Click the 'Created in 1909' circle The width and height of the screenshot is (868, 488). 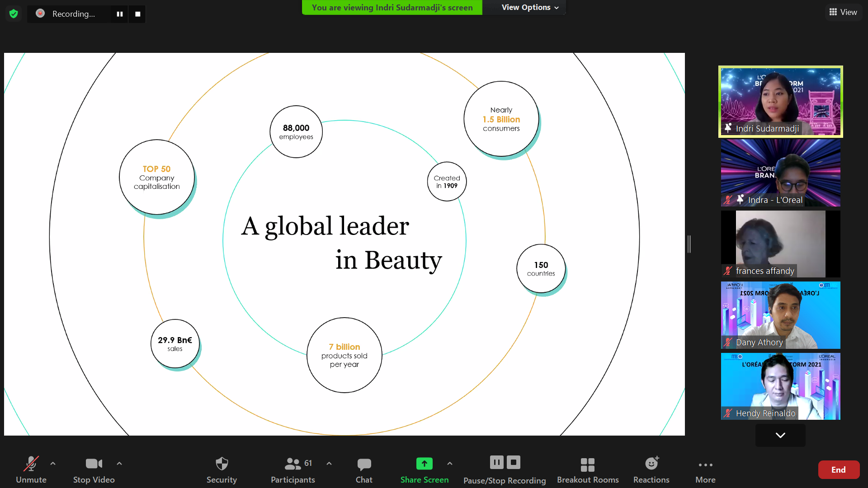tap(447, 182)
